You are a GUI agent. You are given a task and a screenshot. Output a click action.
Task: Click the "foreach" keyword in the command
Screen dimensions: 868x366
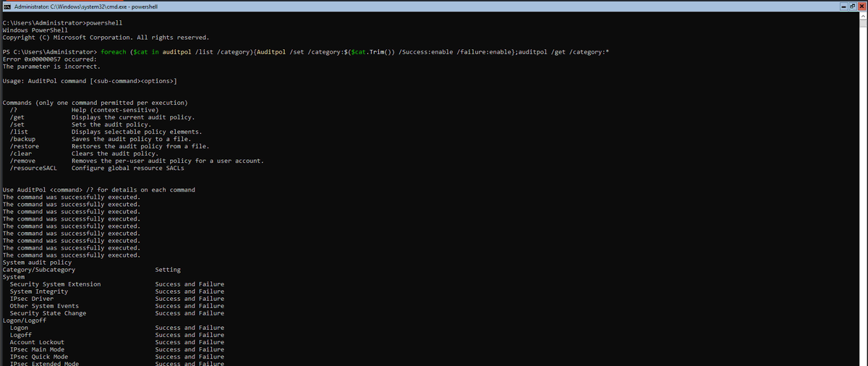[x=115, y=52]
